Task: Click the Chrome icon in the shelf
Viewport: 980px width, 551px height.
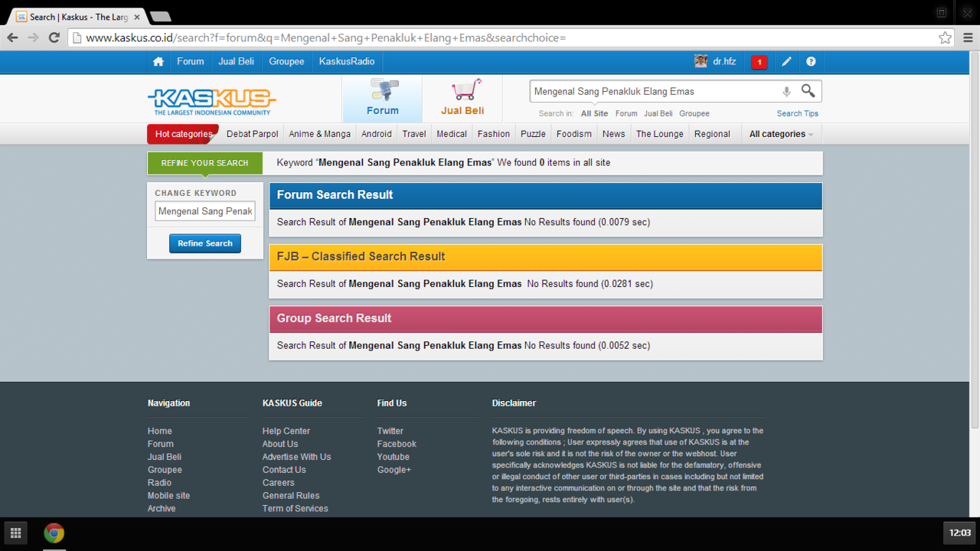Action: [54, 533]
